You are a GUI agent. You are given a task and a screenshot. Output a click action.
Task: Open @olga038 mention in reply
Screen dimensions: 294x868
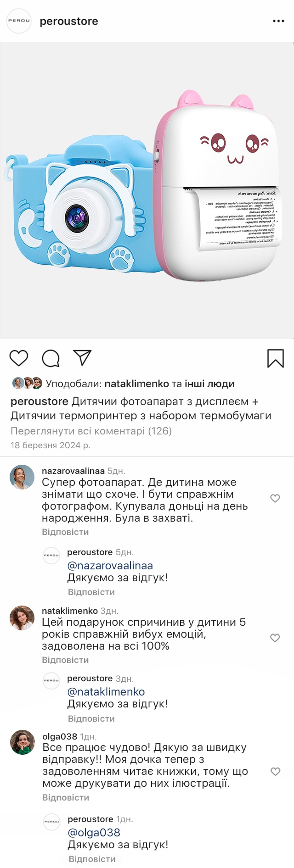(x=94, y=833)
